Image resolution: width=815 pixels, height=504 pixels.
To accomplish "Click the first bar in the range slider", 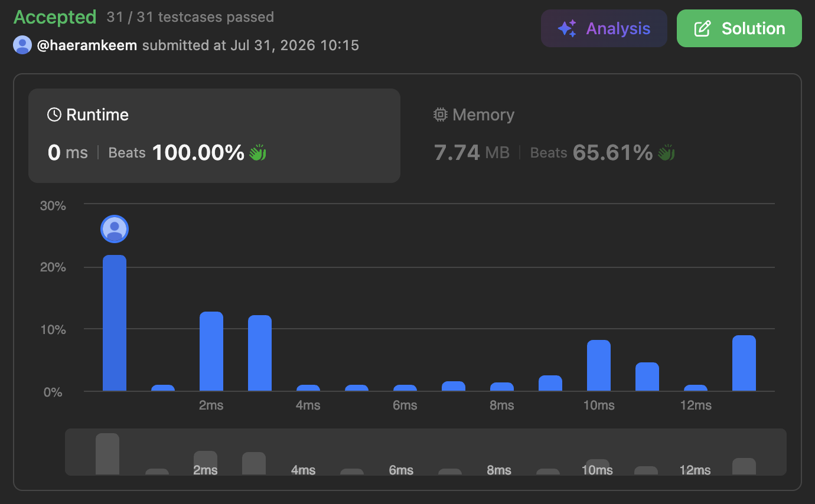I will click(x=107, y=454).
